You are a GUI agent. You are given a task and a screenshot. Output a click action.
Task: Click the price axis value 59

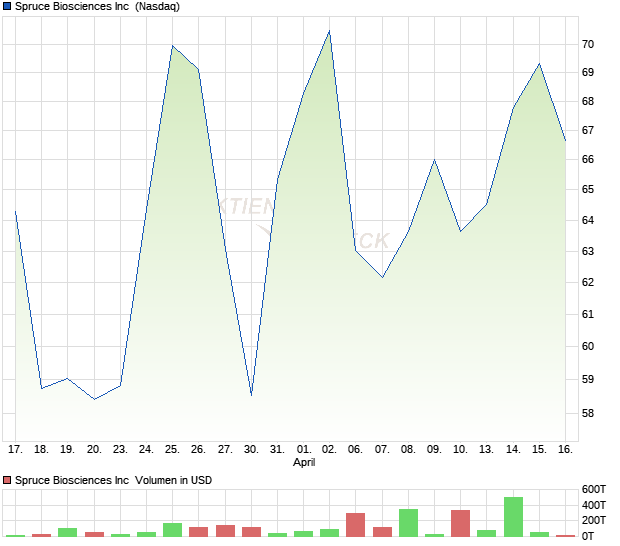coord(588,380)
